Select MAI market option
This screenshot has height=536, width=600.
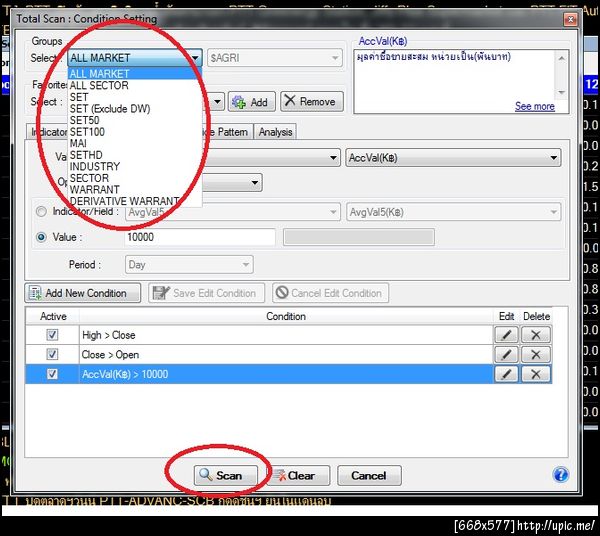click(135, 143)
